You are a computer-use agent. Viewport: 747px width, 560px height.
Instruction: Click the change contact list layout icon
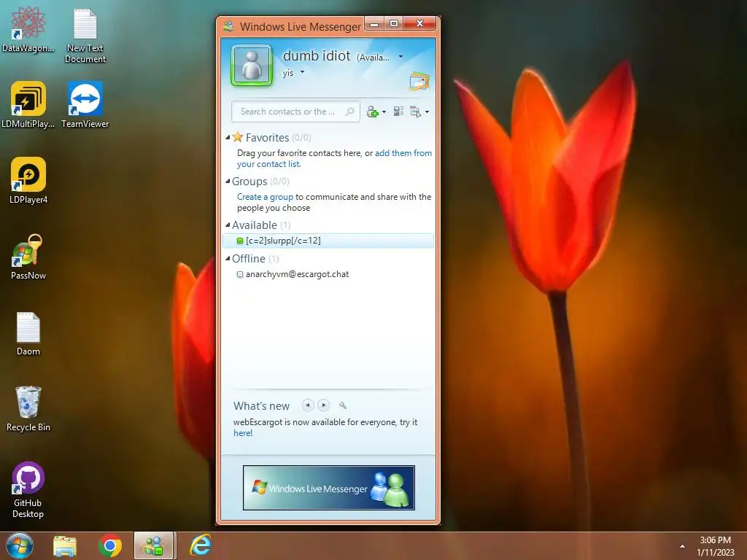(x=399, y=112)
